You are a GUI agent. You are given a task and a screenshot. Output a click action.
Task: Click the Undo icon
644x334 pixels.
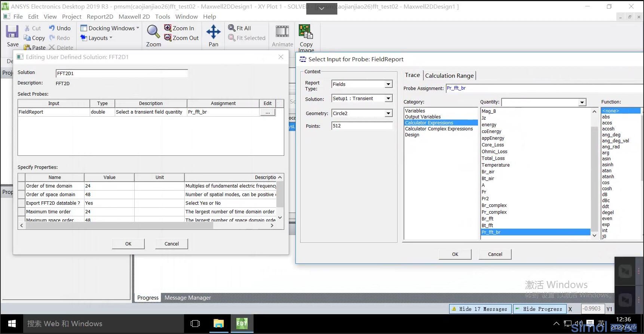pos(52,28)
